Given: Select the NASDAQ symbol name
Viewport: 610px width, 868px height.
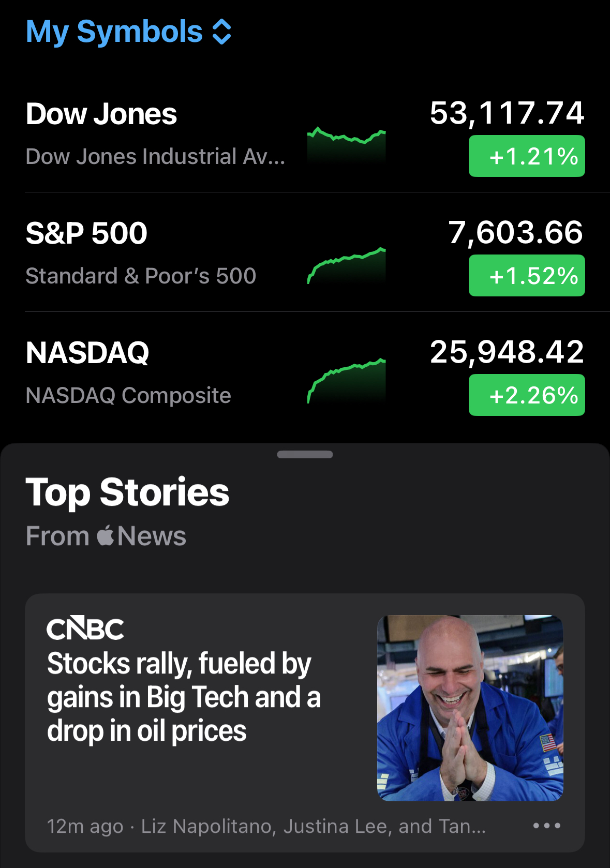Looking at the screenshot, I should point(87,353).
